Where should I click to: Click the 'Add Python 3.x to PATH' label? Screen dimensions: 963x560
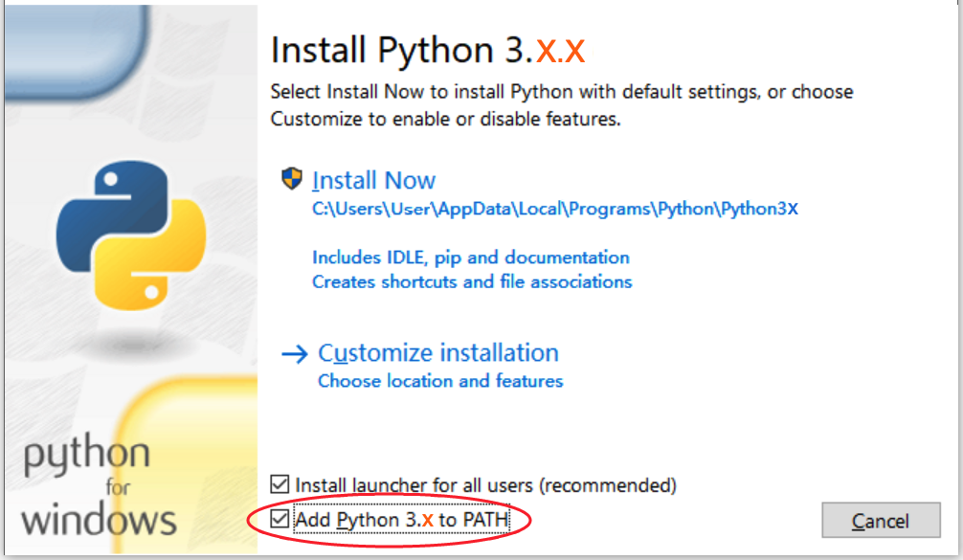click(402, 520)
